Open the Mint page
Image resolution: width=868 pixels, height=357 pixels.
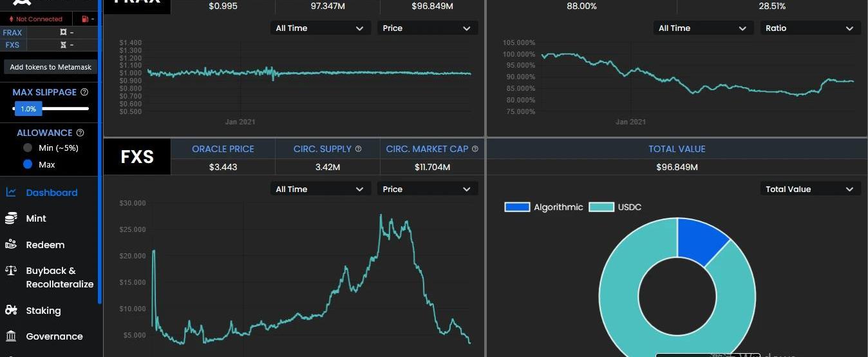tap(36, 218)
